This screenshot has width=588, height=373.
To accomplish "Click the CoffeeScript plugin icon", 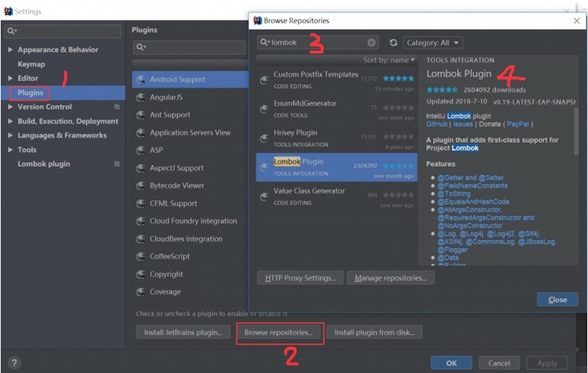I will [141, 257].
